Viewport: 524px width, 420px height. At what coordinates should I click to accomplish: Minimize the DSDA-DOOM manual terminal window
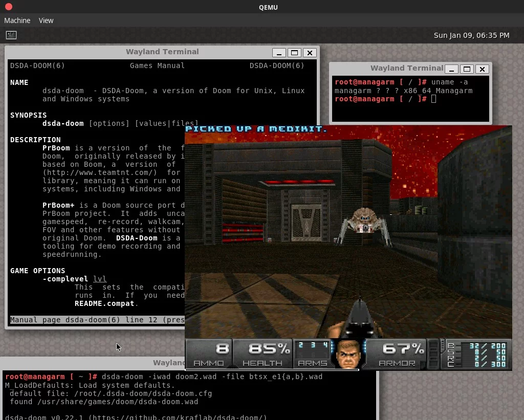pyautogui.click(x=279, y=53)
